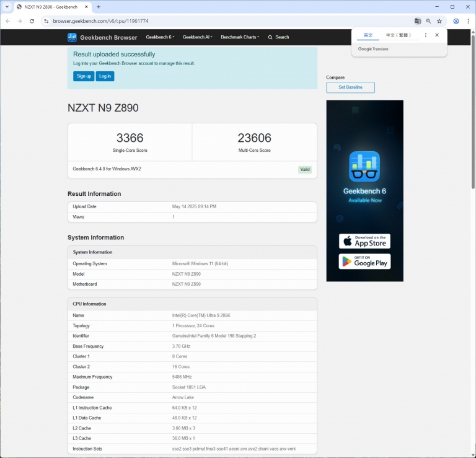
Task: Click the Log in button
Action: (x=105, y=76)
